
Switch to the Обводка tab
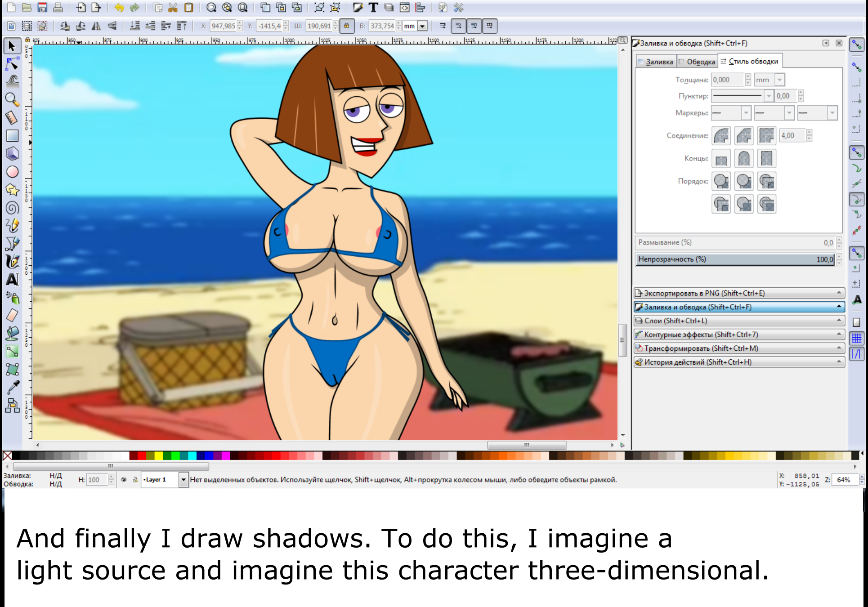(698, 62)
